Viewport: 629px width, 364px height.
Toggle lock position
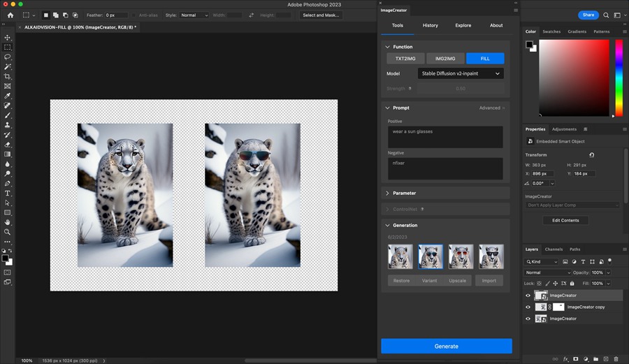(x=556, y=284)
